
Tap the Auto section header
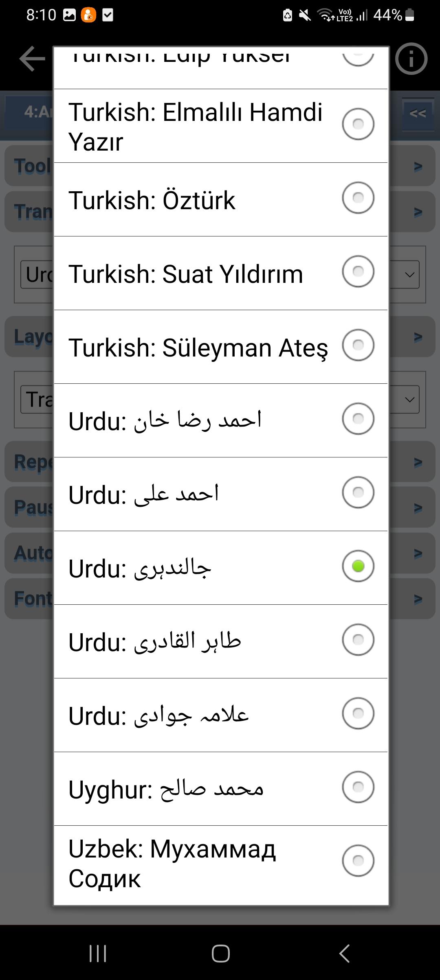point(29,553)
